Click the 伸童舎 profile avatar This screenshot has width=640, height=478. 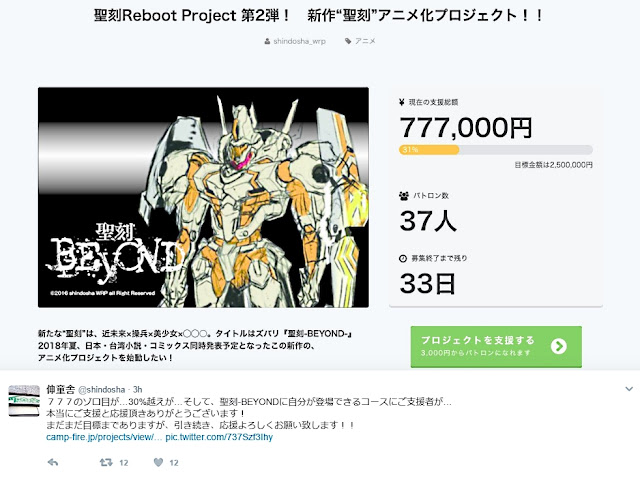[24, 400]
